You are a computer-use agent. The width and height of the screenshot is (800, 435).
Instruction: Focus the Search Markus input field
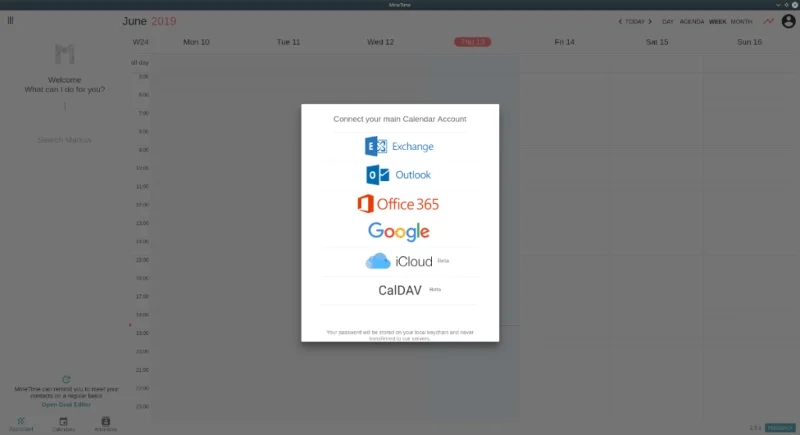(65, 140)
